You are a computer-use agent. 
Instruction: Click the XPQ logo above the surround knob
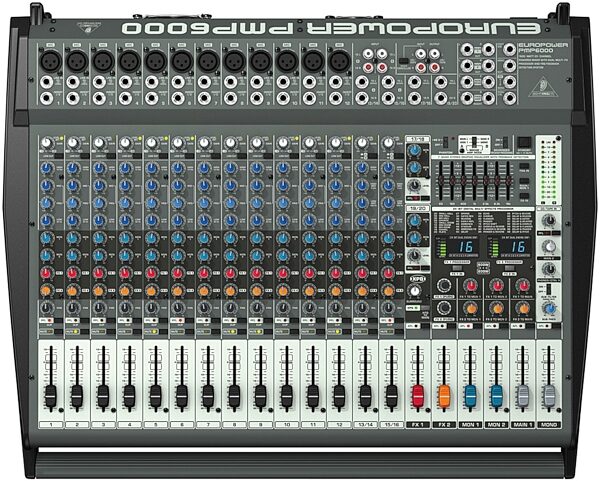(417, 279)
